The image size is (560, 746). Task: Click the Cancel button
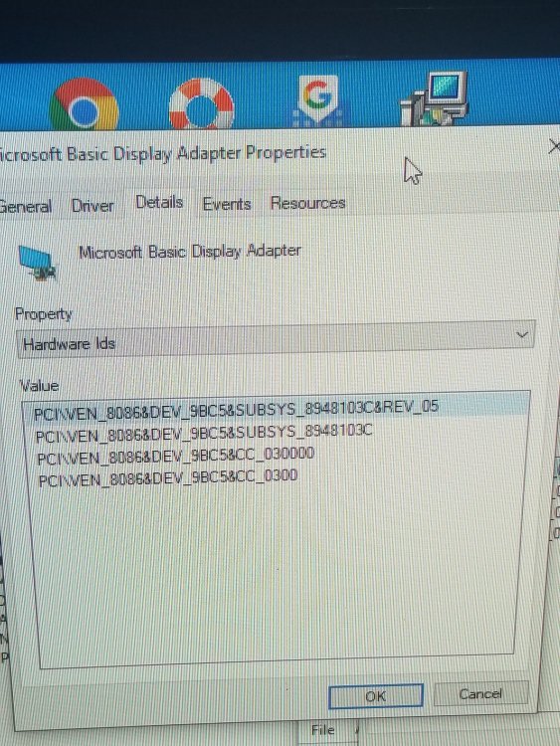[480, 693]
